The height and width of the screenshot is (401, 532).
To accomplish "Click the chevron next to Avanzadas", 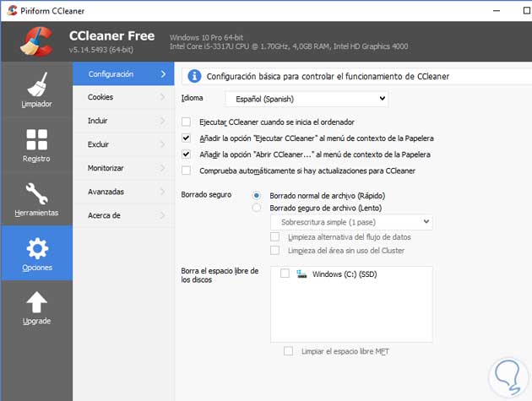I will click(162, 192).
